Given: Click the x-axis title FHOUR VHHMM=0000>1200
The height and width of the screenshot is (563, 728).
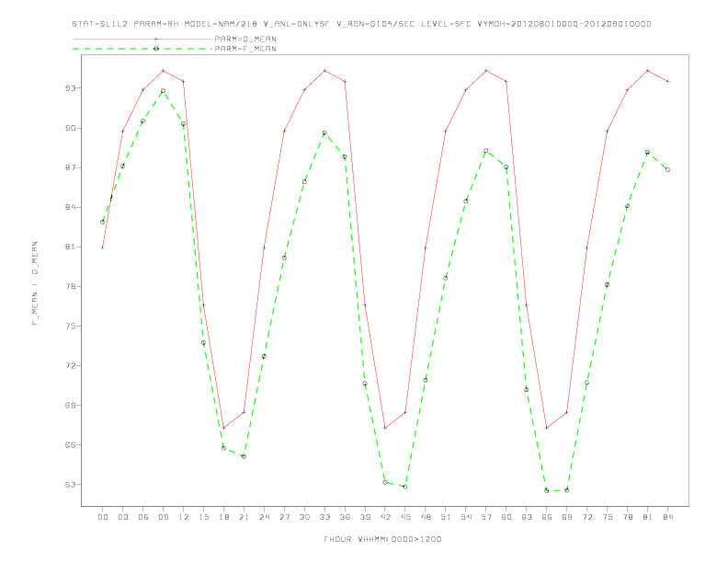Looking at the screenshot, I should click(x=382, y=539).
